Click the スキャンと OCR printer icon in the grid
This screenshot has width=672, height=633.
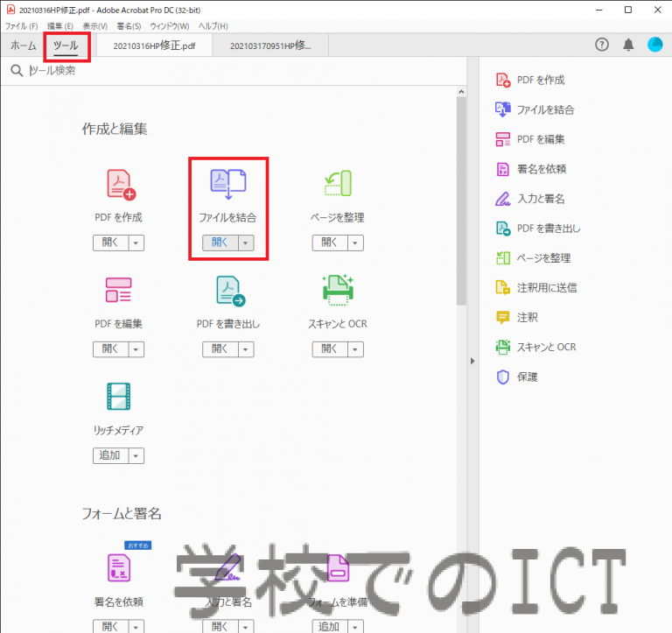tap(338, 290)
